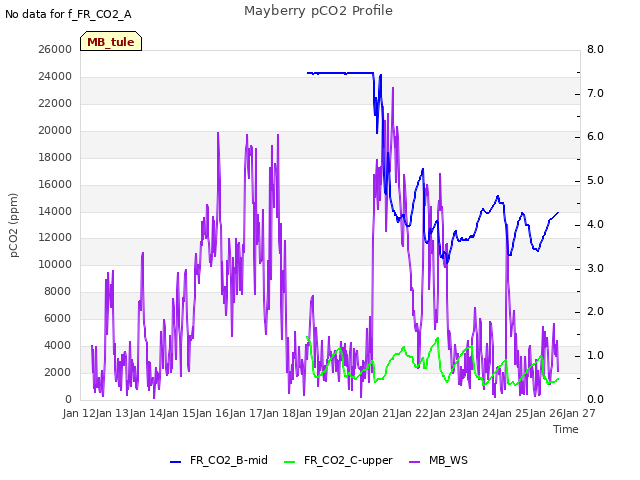
Task: Click the blue FR_CO2_B-mid legend swatch
Action: 176,462
